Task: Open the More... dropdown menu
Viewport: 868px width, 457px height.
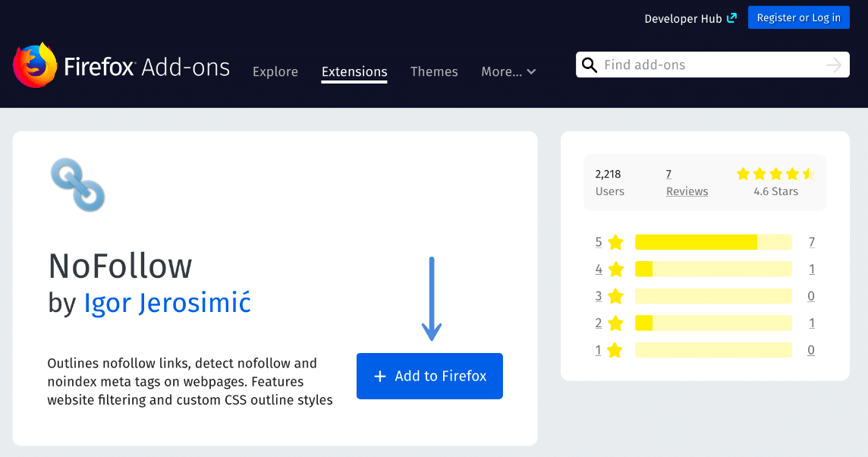Action: 508,71
